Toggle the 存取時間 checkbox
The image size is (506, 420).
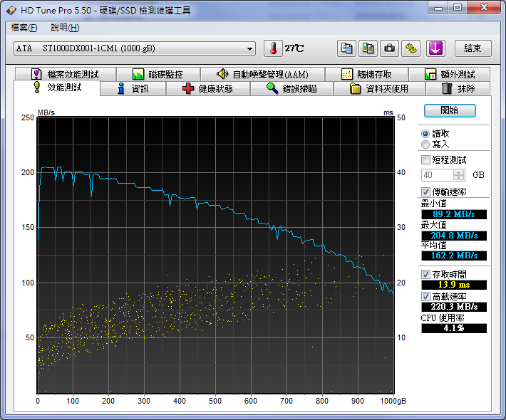point(425,274)
